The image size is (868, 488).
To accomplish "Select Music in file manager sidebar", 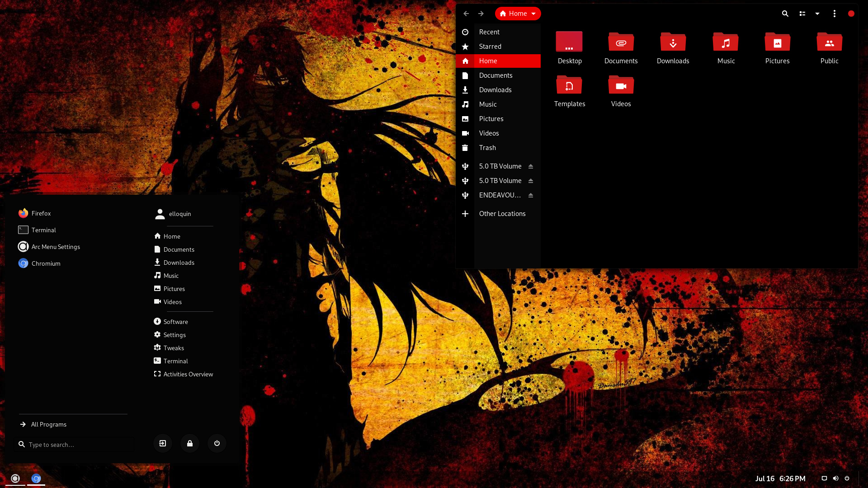I will point(498,104).
